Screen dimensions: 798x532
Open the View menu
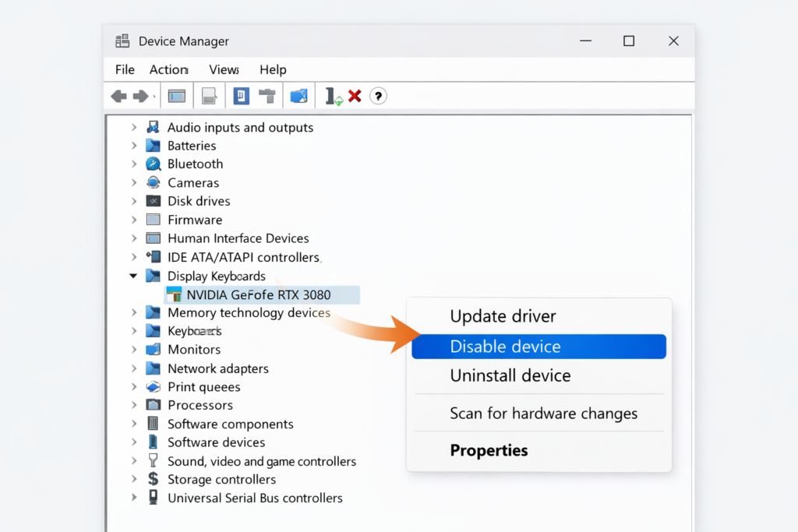(x=222, y=69)
